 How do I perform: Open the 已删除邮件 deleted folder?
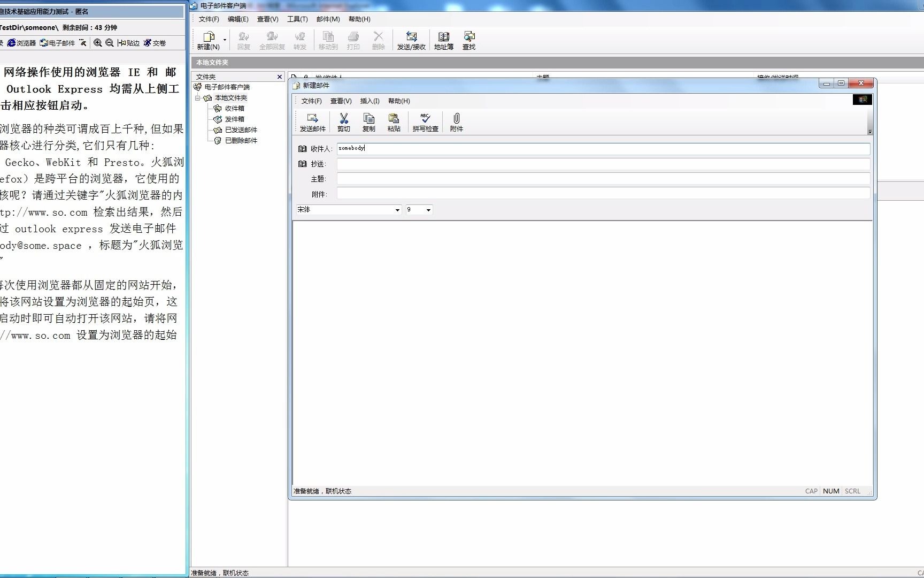pos(241,141)
